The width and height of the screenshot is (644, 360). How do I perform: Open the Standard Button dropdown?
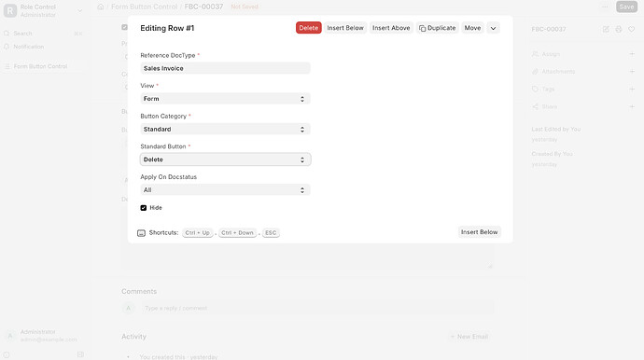click(225, 159)
